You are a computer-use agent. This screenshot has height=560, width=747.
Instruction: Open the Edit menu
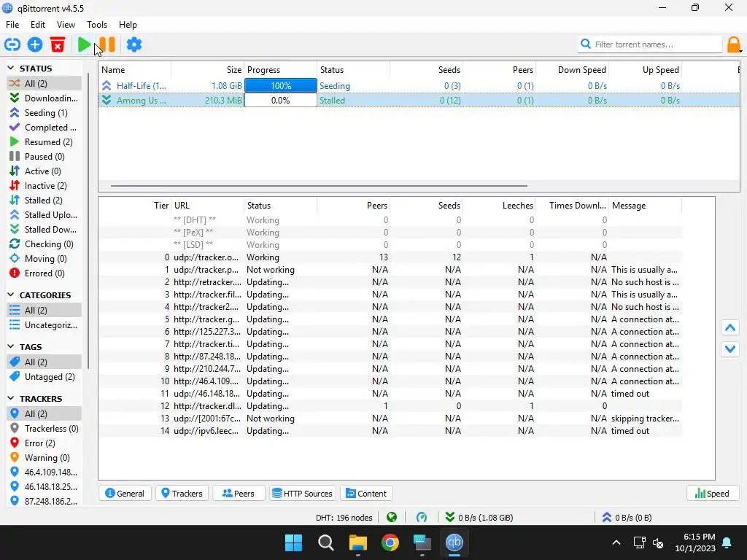click(38, 25)
